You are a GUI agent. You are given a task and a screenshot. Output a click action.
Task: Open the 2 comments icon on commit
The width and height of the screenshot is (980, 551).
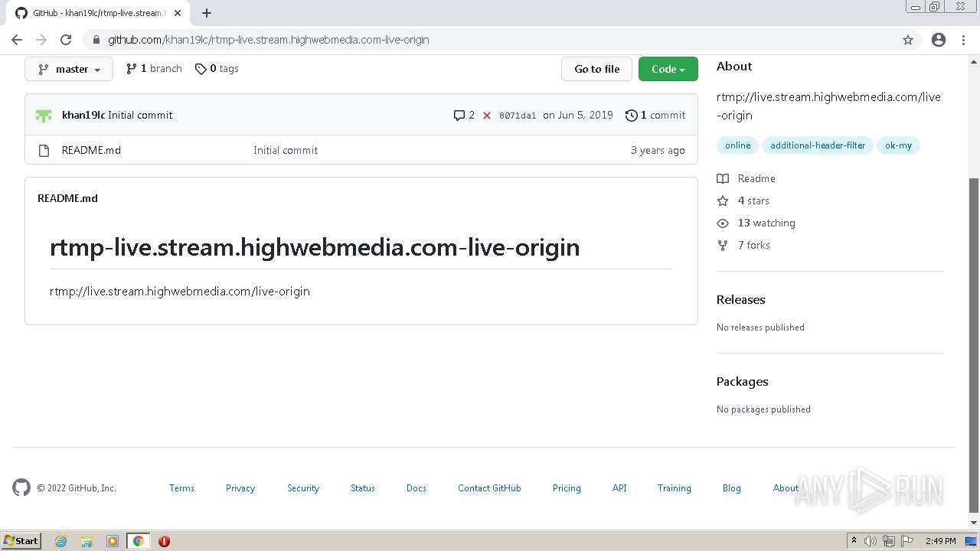coord(464,116)
